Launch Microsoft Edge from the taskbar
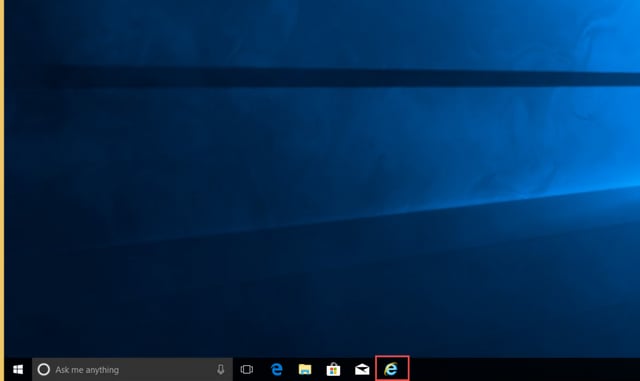Screen dimensions: 640x381 click(277, 370)
